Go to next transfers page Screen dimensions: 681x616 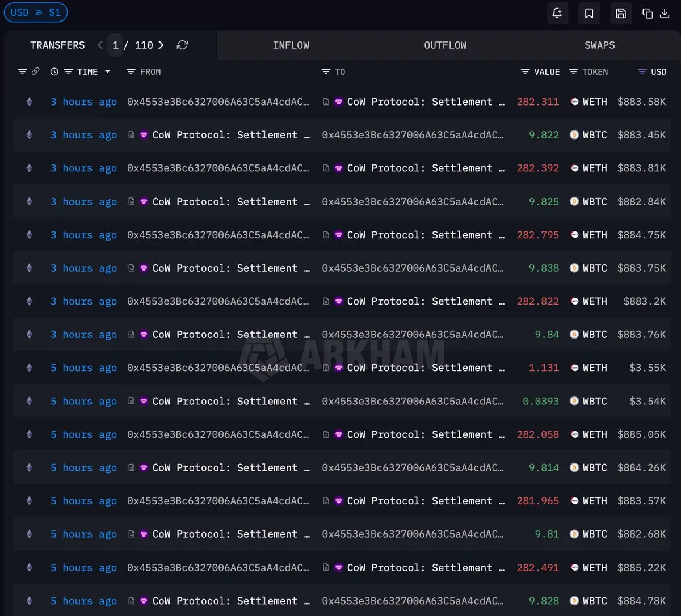click(161, 45)
